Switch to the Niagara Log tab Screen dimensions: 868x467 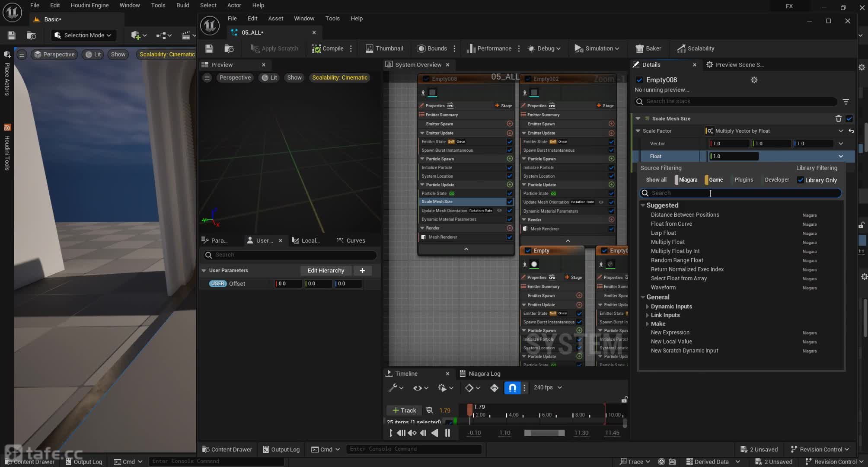click(480, 374)
